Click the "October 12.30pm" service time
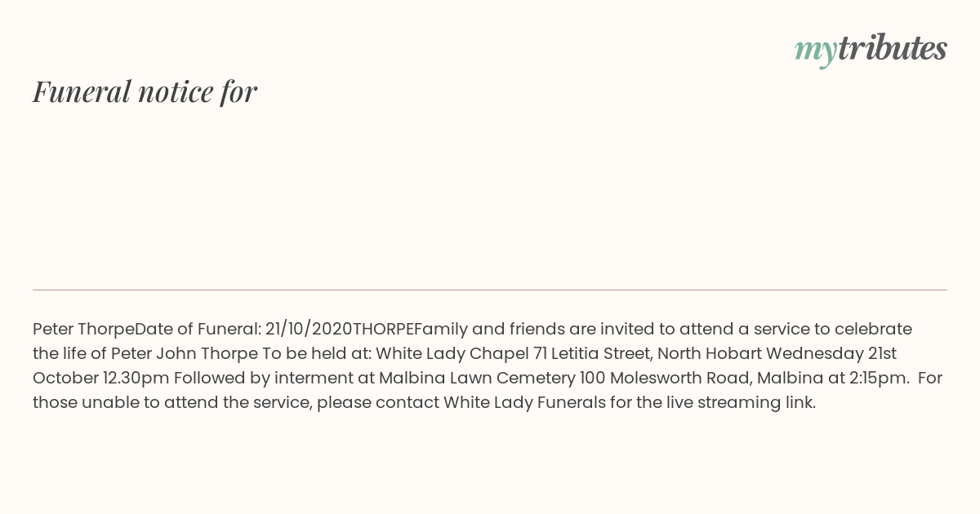 pyautogui.click(x=100, y=378)
